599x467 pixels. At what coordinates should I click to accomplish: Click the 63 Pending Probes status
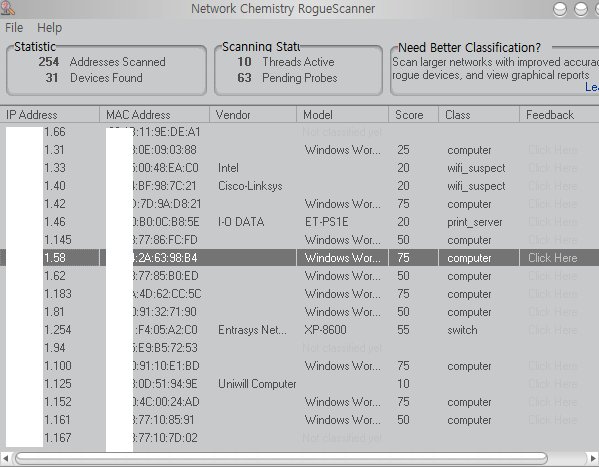(x=287, y=78)
